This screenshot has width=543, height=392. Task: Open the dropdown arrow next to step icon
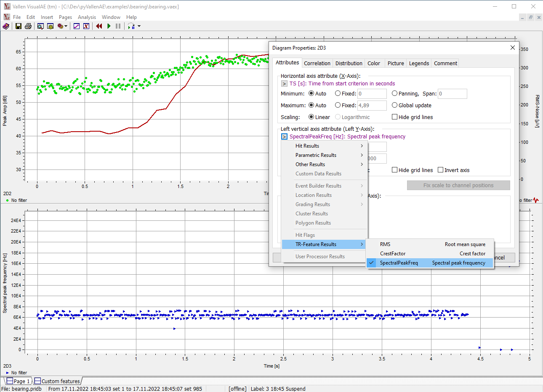click(x=139, y=26)
